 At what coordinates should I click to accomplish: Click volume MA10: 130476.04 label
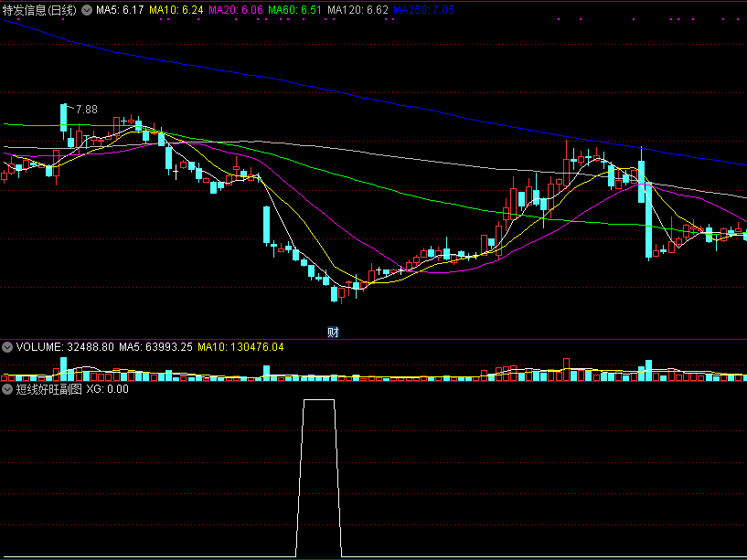[240, 347]
